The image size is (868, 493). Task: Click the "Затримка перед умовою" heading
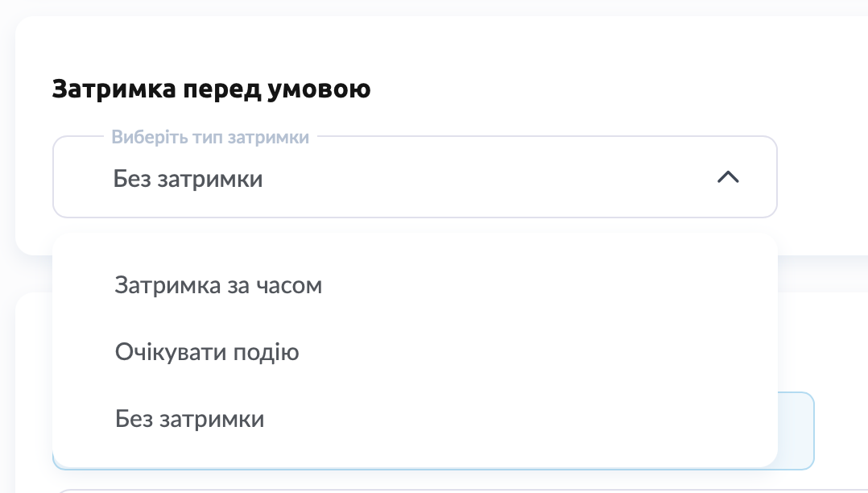click(x=211, y=89)
